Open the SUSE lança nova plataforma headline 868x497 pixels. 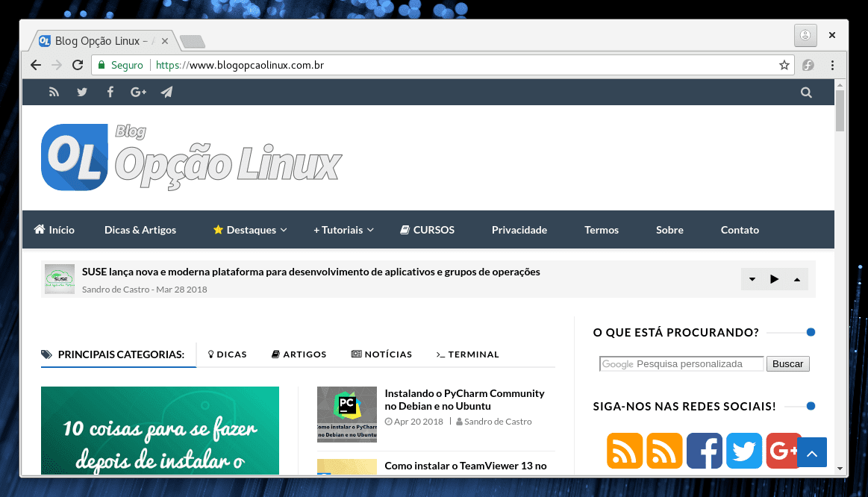[311, 272]
